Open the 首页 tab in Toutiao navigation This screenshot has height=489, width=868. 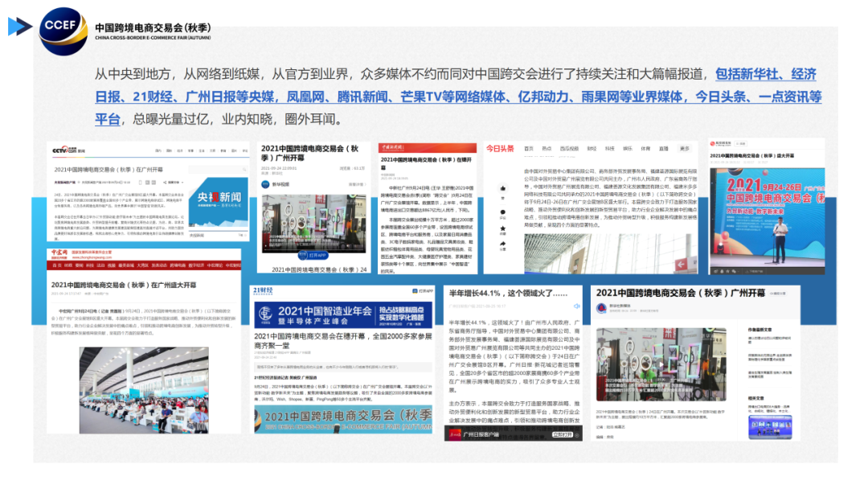(529, 149)
